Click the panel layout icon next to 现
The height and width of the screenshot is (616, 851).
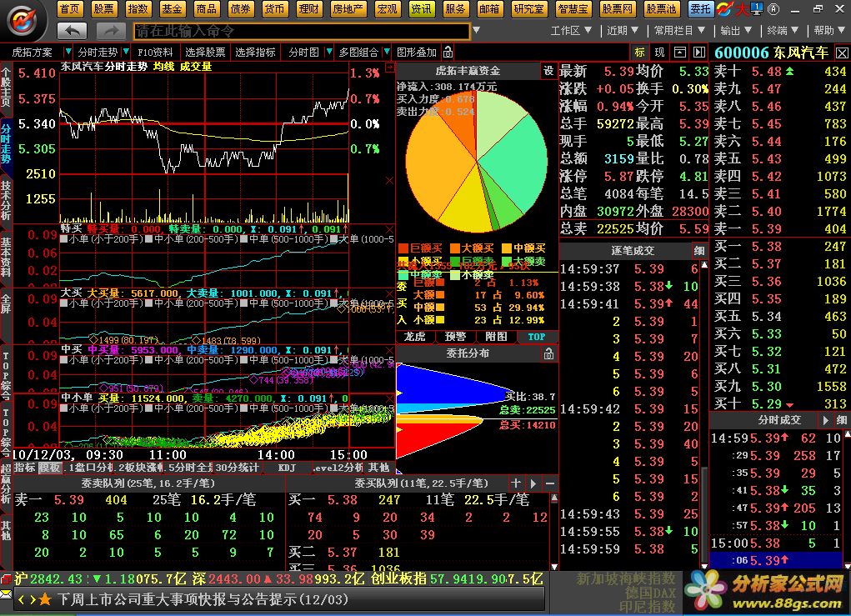pos(679,53)
